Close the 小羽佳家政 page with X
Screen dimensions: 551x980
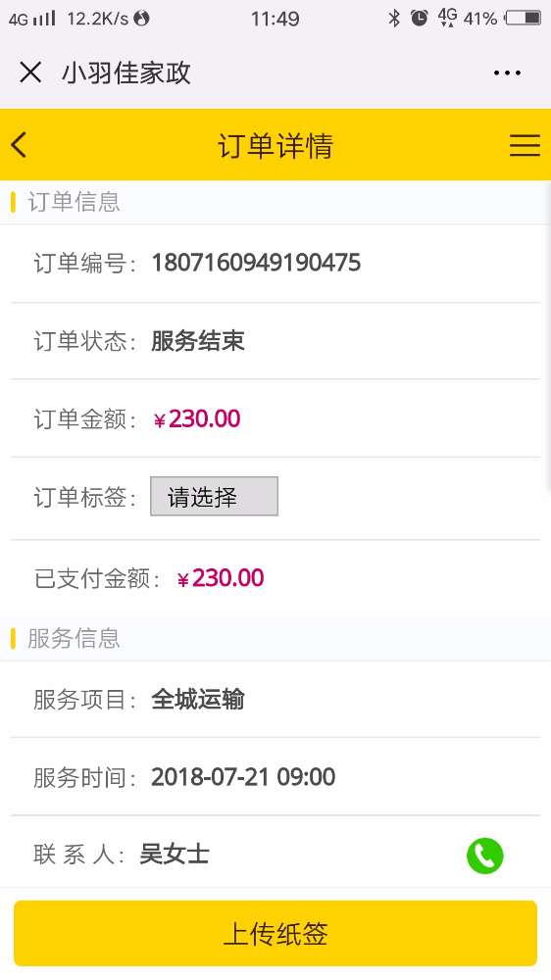(30, 73)
